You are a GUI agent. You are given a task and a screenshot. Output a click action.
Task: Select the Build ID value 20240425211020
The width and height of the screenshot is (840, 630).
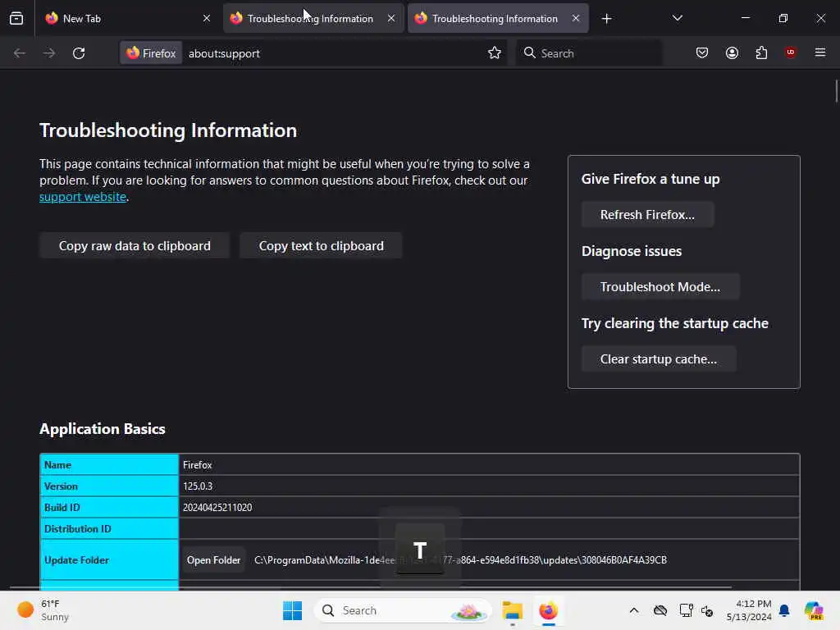tap(217, 508)
